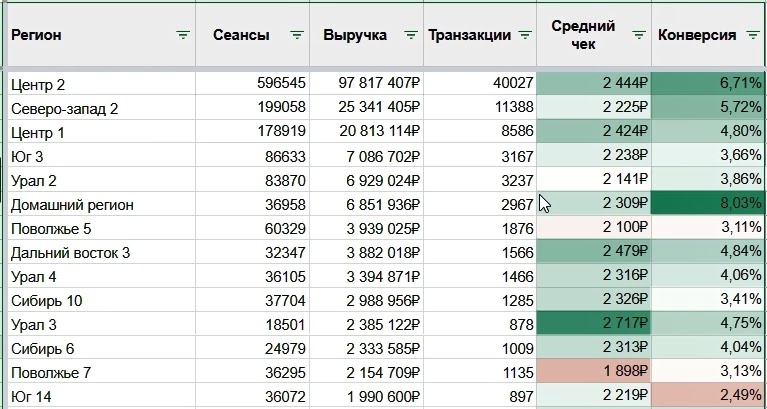Select the cell Поволжье 7

pos(101,372)
